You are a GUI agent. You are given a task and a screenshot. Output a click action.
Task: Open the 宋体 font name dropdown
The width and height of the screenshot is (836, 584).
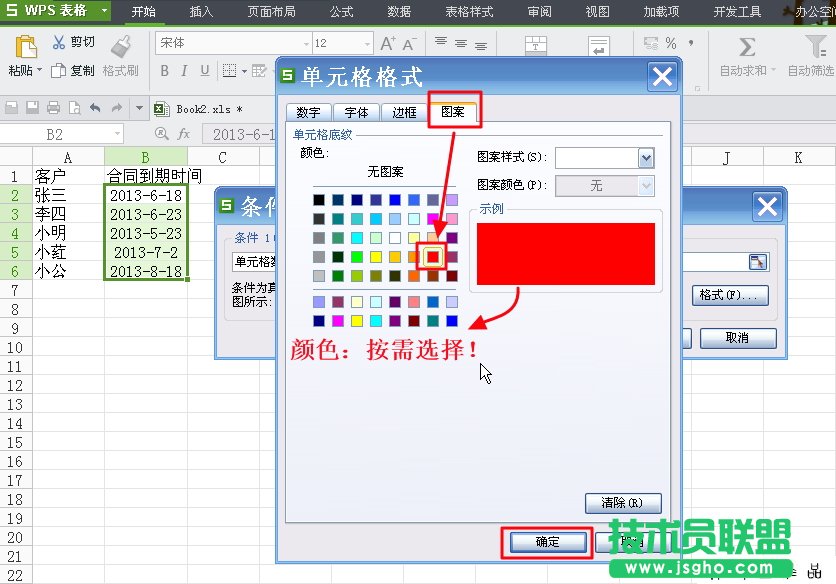306,44
